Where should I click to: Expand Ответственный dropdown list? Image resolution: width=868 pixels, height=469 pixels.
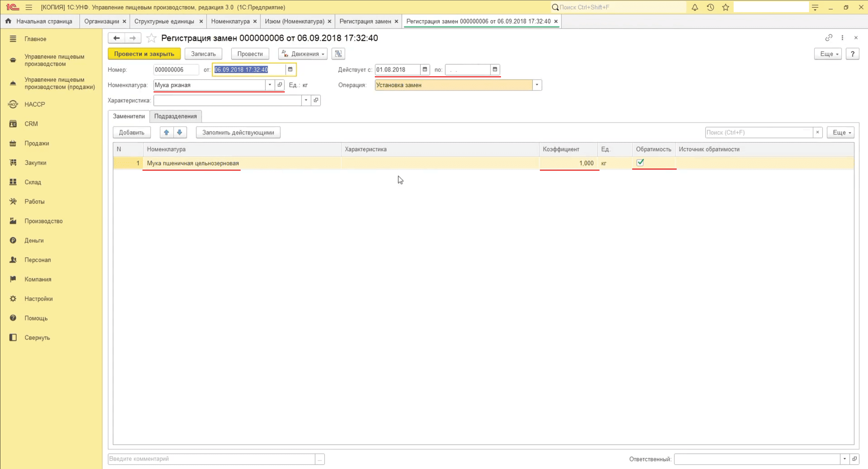(845, 459)
